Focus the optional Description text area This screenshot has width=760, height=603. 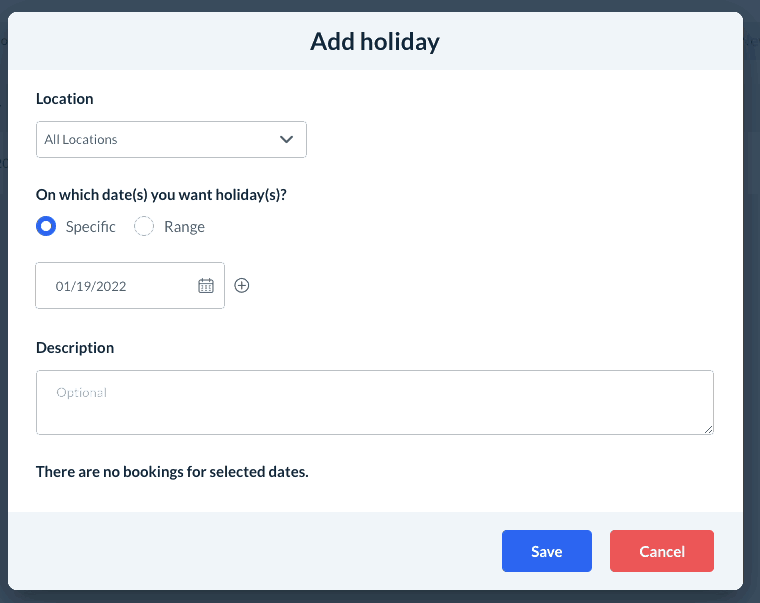[374, 402]
